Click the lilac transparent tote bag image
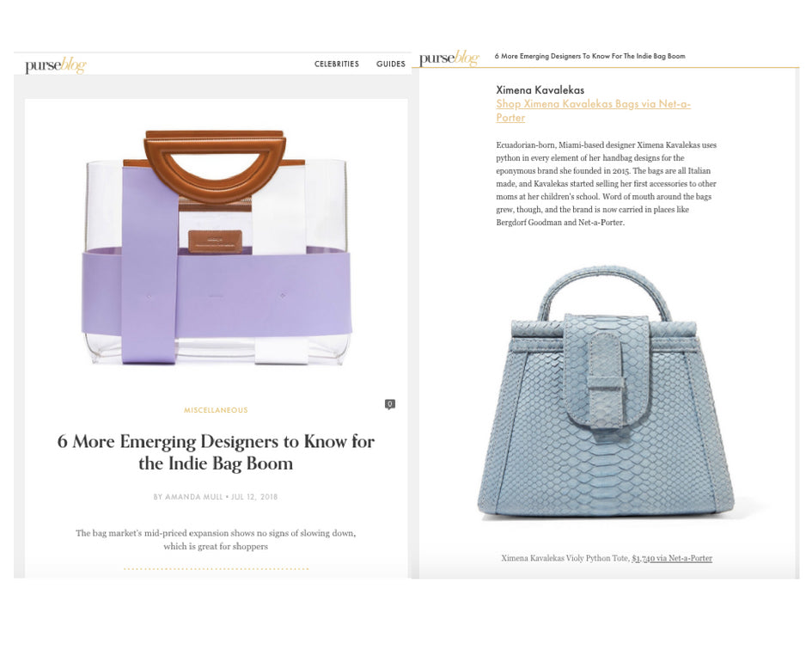 pos(217,248)
